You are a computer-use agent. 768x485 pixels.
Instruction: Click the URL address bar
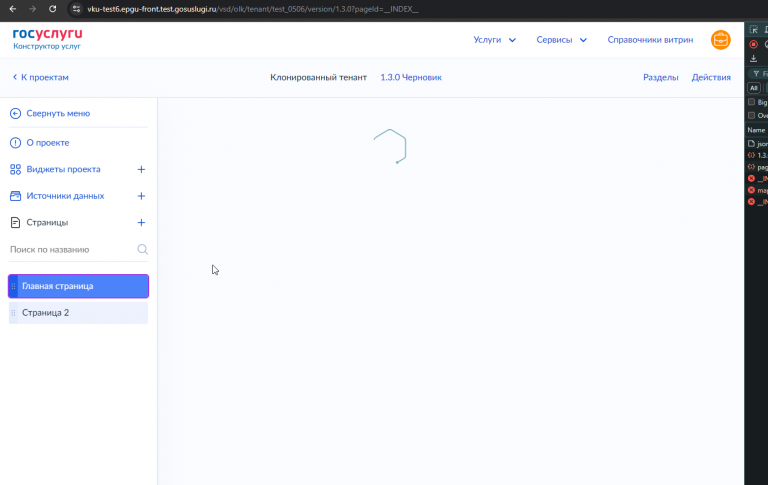pyautogui.click(x=253, y=9)
